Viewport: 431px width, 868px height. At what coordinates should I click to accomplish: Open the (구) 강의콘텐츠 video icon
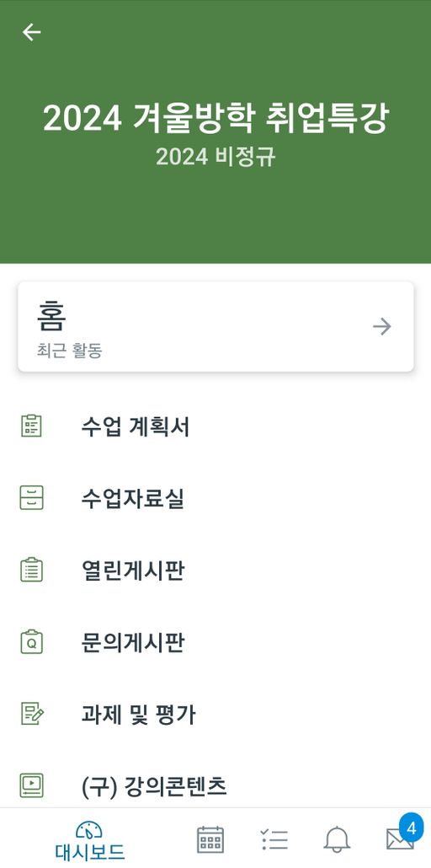pos(31,785)
